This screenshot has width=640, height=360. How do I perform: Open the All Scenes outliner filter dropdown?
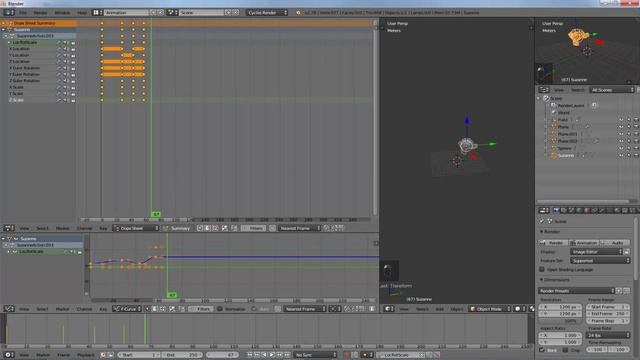[611, 90]
